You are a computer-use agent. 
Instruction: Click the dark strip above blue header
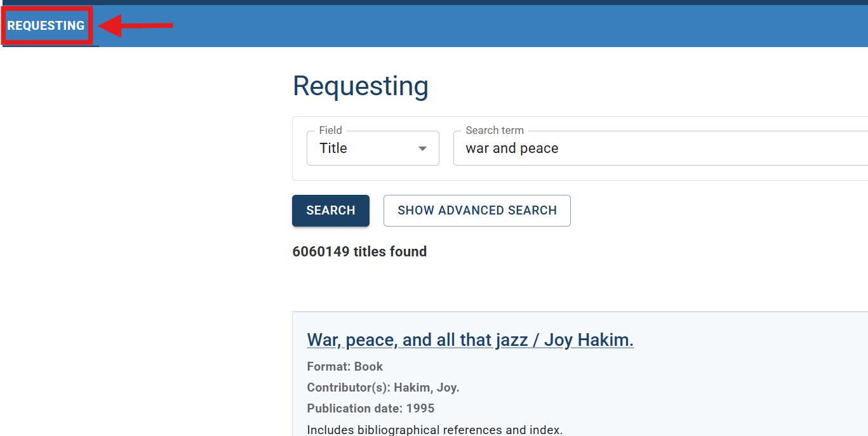444,2
